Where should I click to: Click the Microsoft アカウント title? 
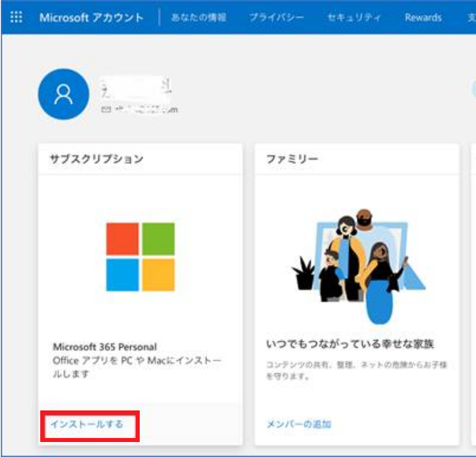(x=92, y=17)
